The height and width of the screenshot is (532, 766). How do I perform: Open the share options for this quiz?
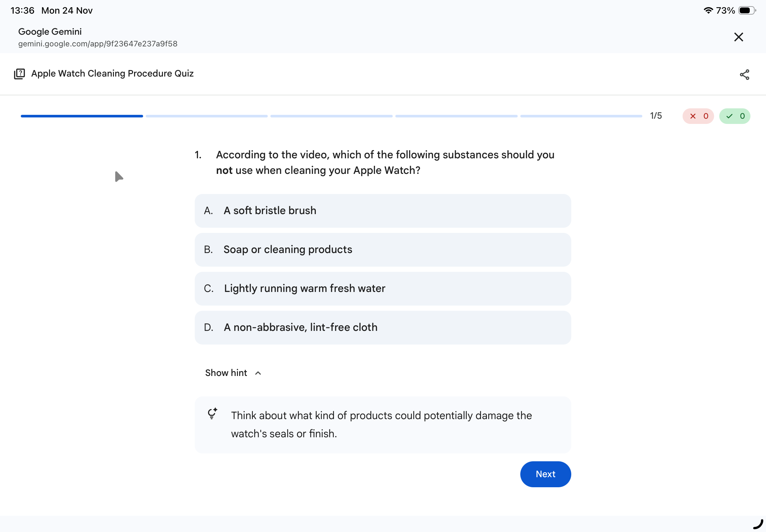click(745, 74)
